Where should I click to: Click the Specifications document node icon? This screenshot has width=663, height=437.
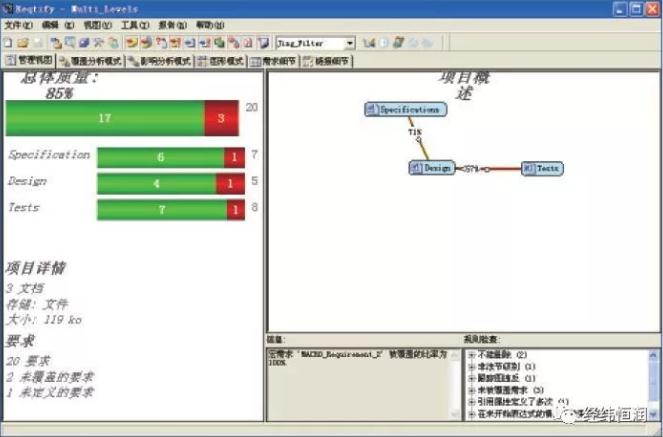tap(371, 109)
